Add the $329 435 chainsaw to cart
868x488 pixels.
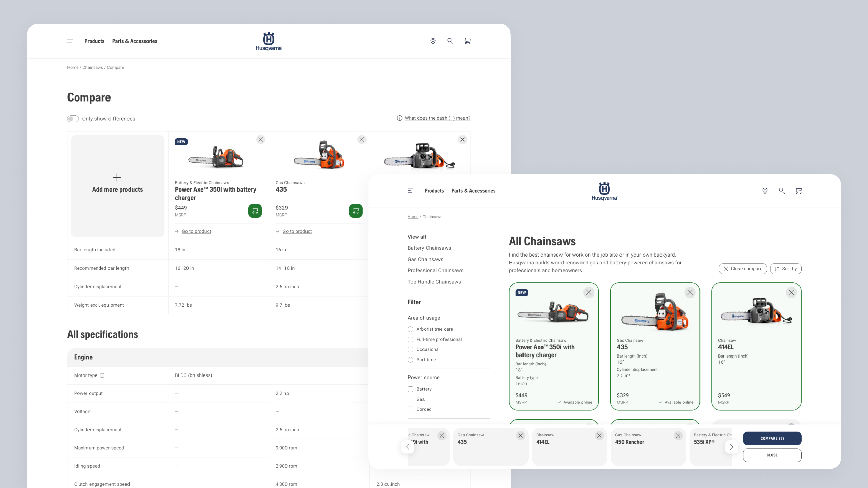356,211
